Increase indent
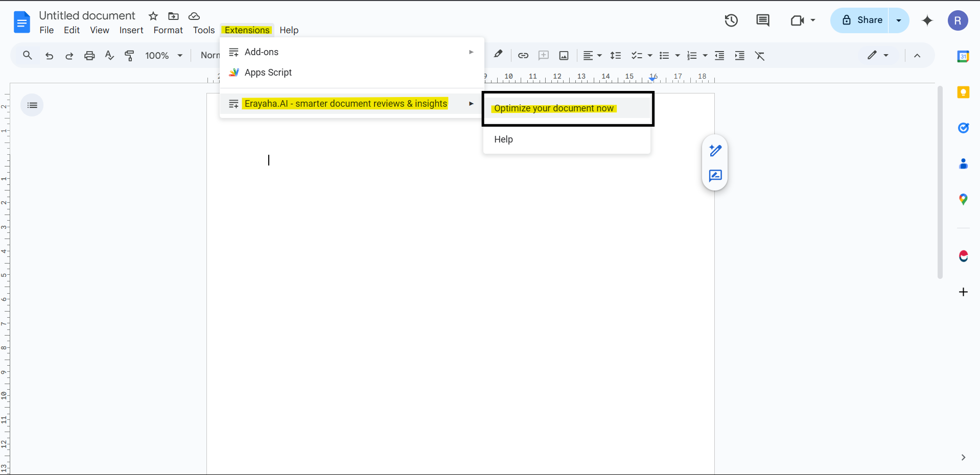Screen dimensions: 980x475 [x=740, y=56]
